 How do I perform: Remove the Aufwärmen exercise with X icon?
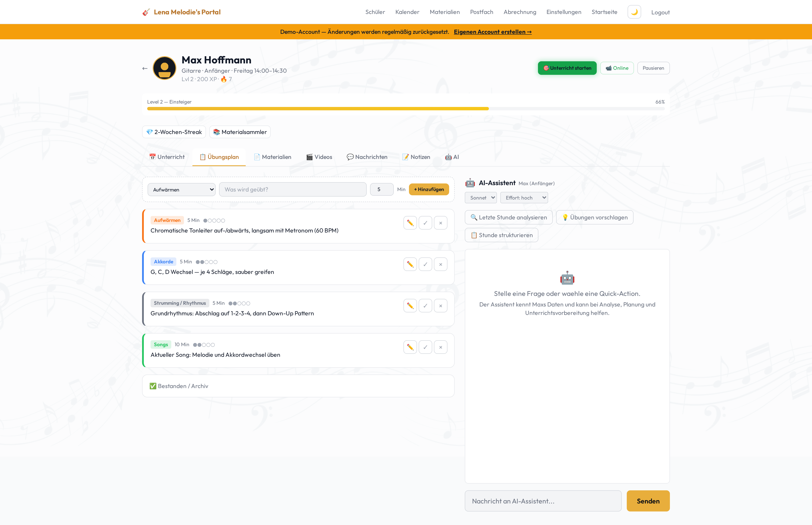(441, 223)
